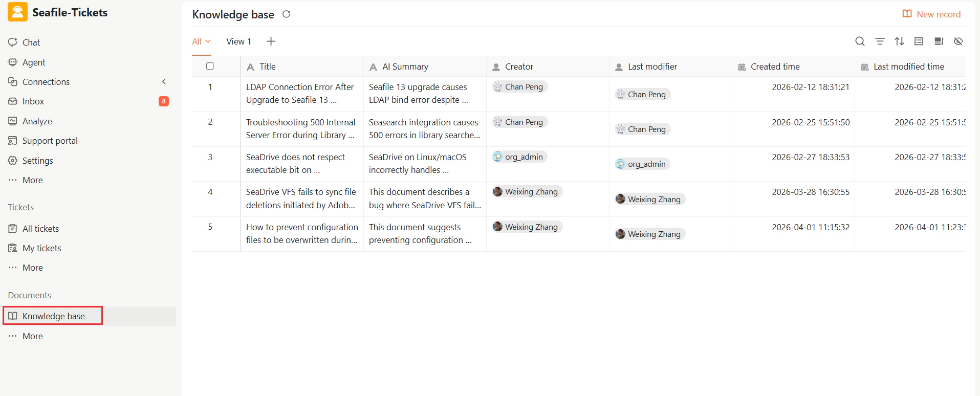Click the Seafile-Tickets logo icon

[x=17, y=12]
